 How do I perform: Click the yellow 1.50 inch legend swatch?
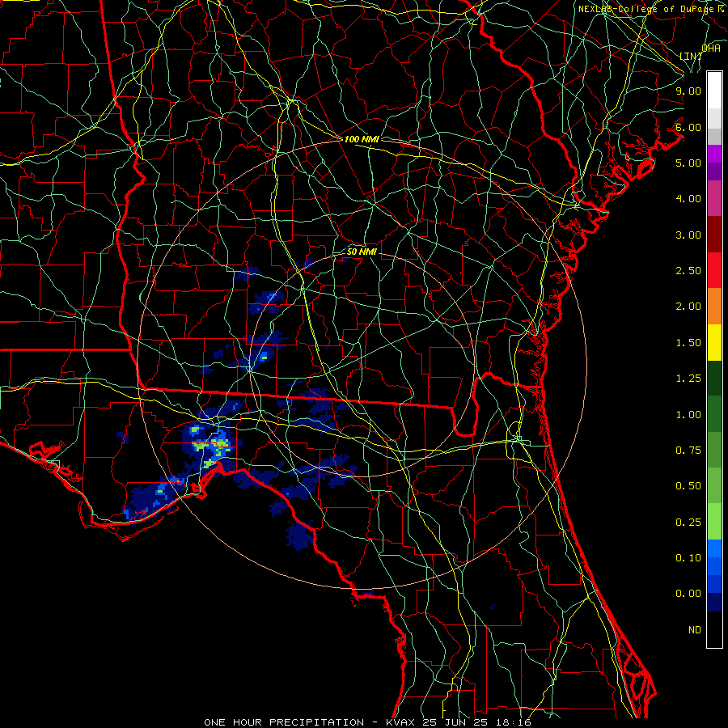click(x=714, y=342)
